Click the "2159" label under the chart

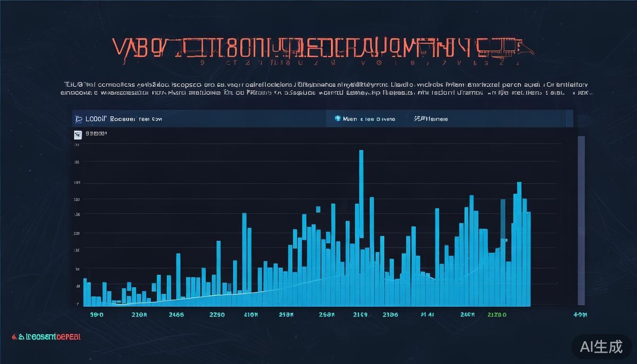click(x=360, y=314)
